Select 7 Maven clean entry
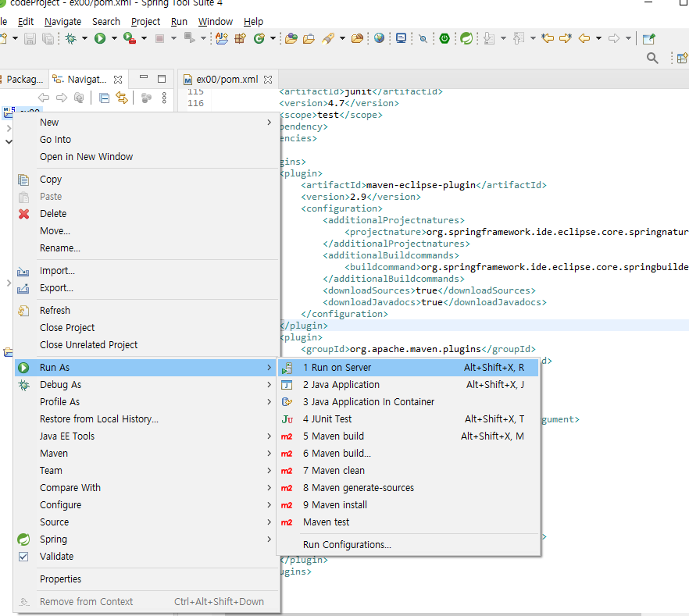 click(409, 470)
